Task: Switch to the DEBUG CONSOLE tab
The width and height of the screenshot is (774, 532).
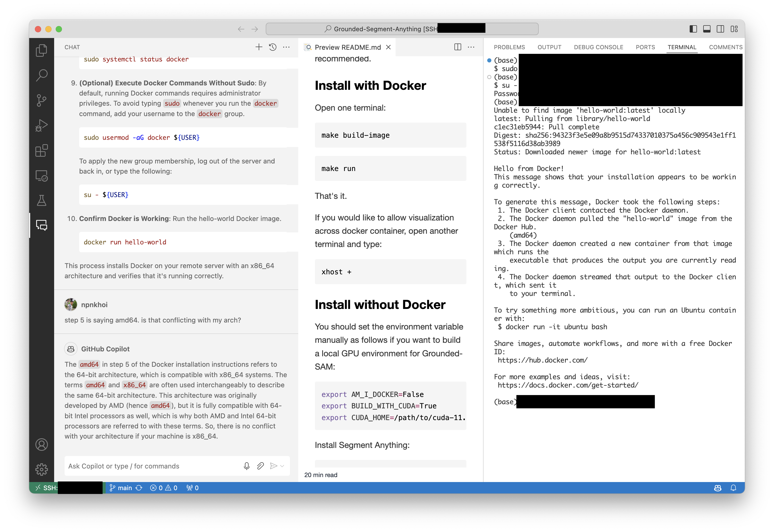Action: (x=598, y=47)
